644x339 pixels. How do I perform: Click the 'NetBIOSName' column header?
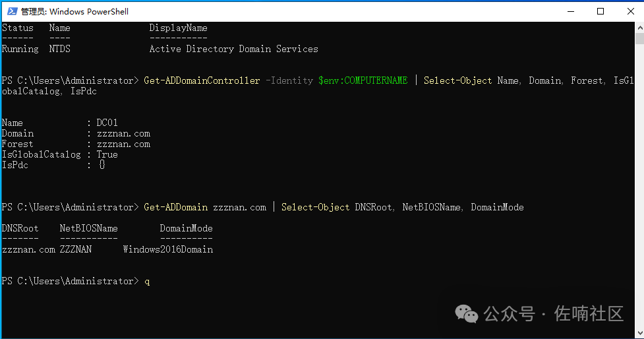[89, 228]
